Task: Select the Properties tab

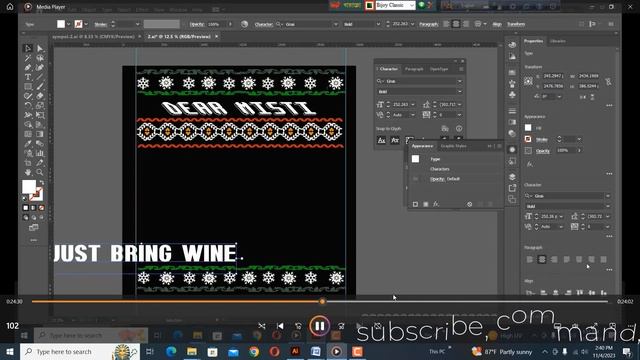Action: (533, 41)
